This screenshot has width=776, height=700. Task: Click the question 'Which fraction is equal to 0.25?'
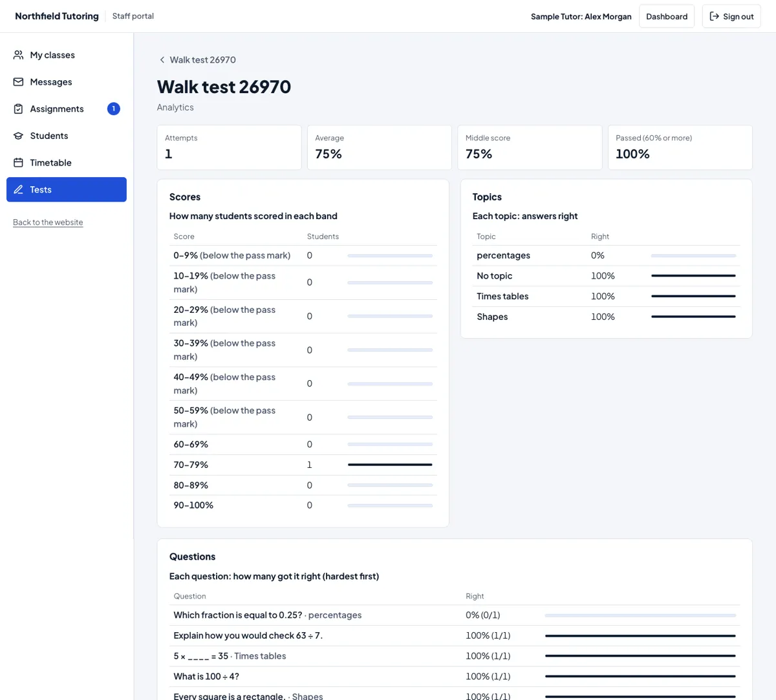(x=237, y=615)
